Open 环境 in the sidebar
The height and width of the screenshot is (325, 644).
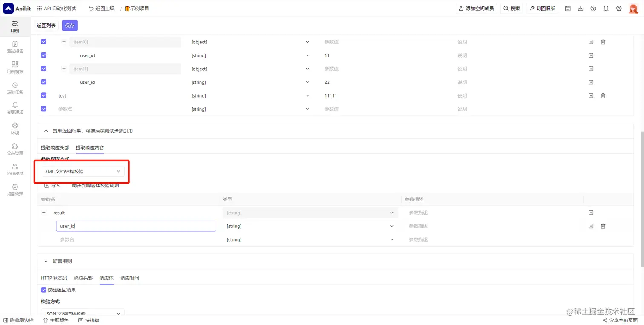click(x=15, y=129)
